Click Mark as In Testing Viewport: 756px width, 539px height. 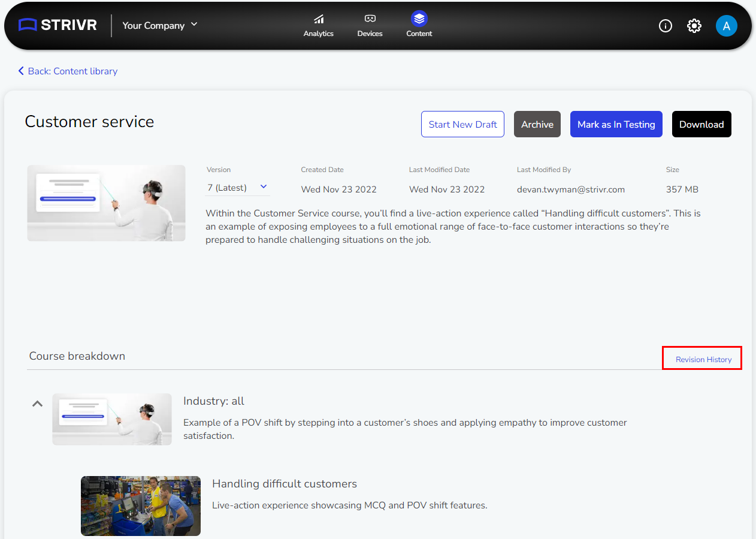coord(616,124)
